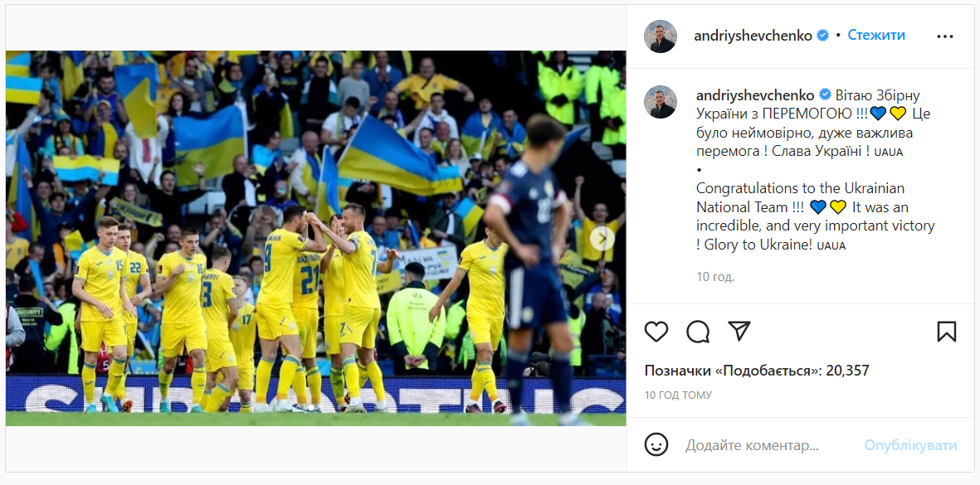Viewport: 980px width, 485px height.
Task: Share the post with the paper plane icon
Action: point(739,332)
